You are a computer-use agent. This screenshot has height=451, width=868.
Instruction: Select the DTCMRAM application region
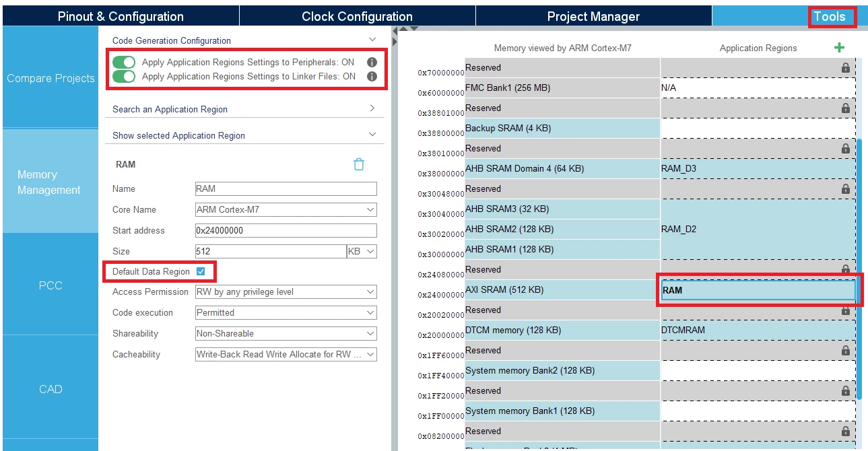click(758, 331)
